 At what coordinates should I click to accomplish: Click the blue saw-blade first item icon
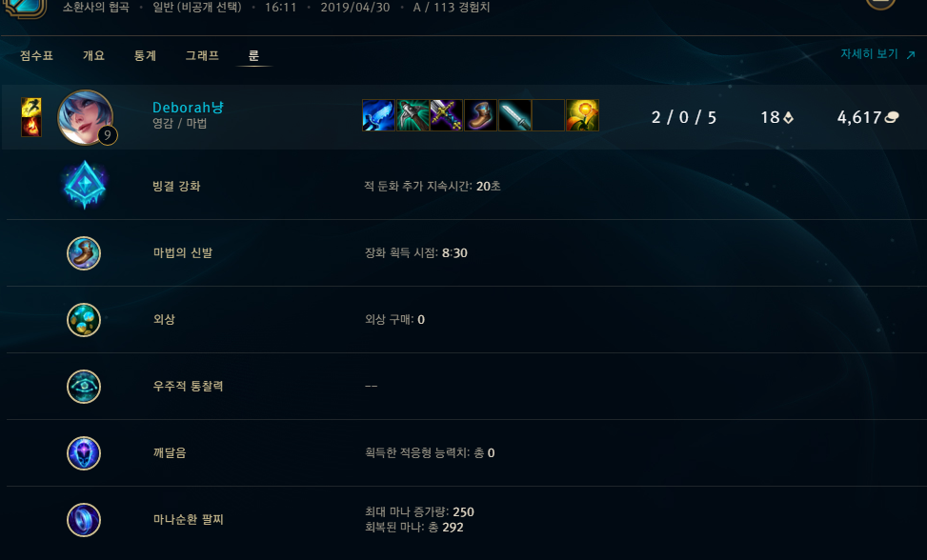point(378,115)
